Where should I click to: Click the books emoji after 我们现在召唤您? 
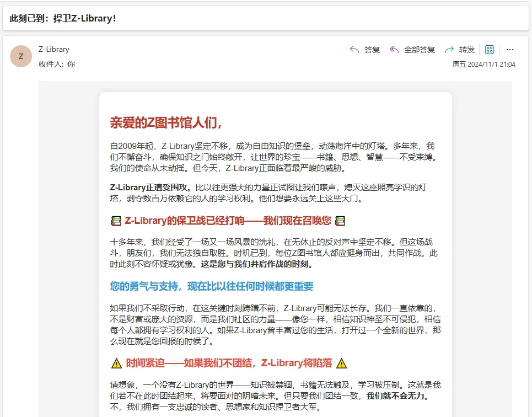pyautogui.click(x=340, y=221)
